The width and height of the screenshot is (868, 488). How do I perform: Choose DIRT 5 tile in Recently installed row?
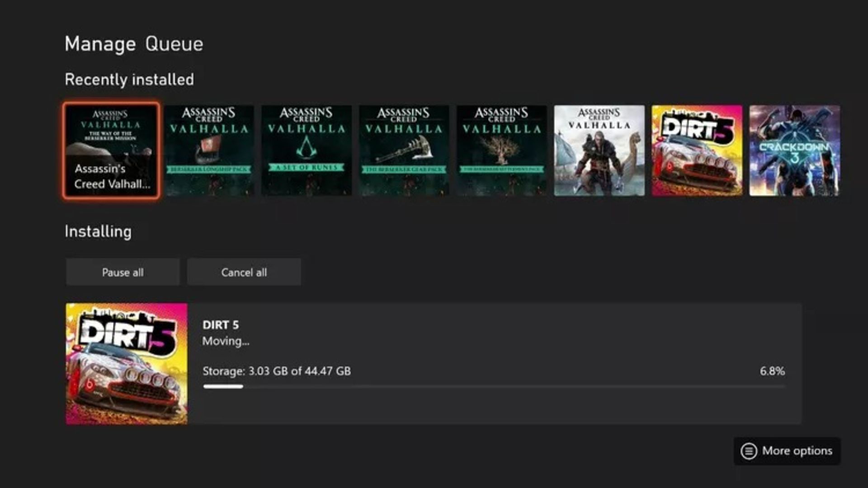[x=697, y=150]
